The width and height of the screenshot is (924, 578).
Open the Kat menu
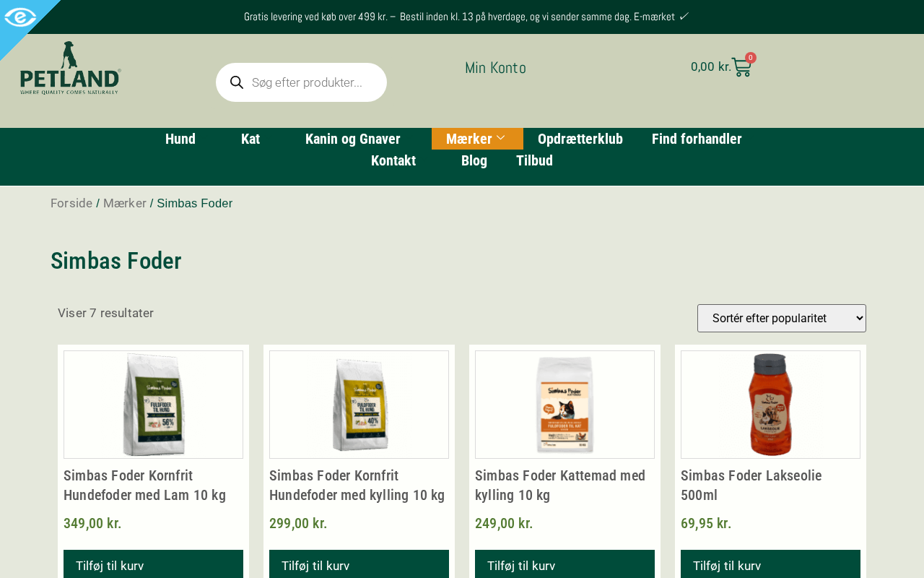click(x=250, y=139)
